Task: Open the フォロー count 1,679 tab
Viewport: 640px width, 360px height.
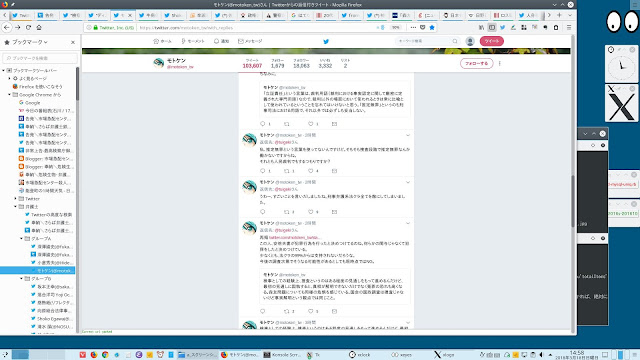Action: pos(278,64)
